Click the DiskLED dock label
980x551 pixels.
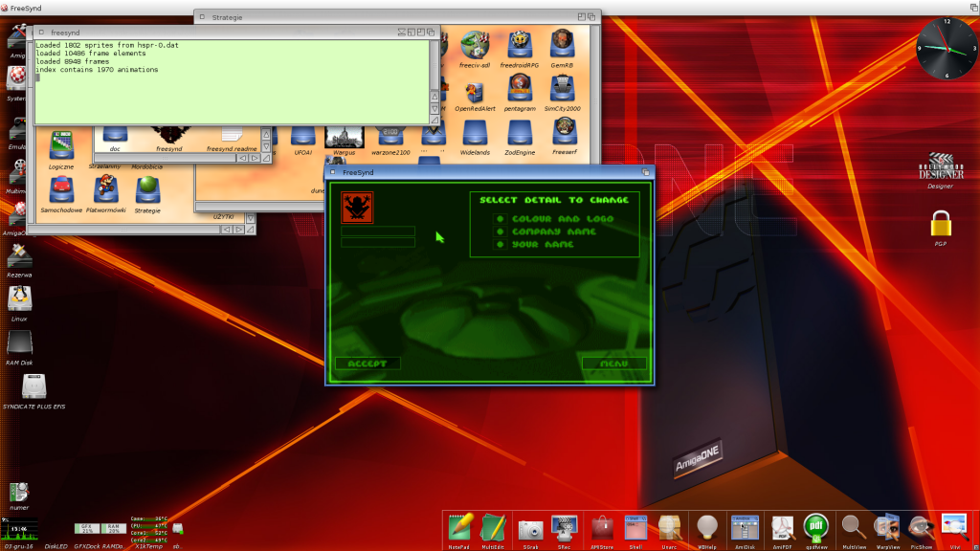tap(56, 546)
